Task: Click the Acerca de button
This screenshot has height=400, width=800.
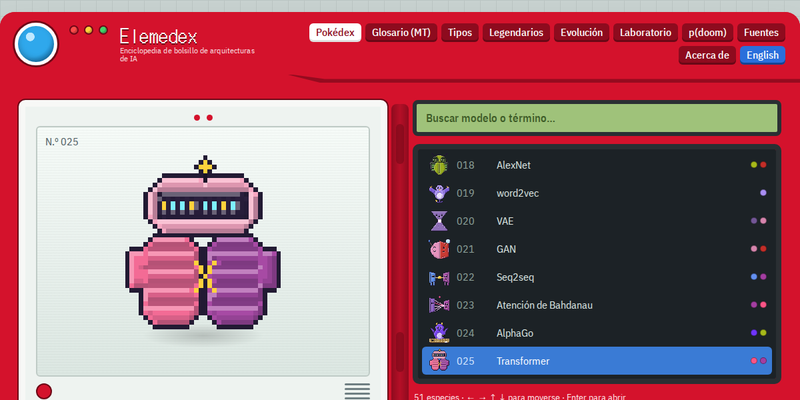Action: coord(707,55)
